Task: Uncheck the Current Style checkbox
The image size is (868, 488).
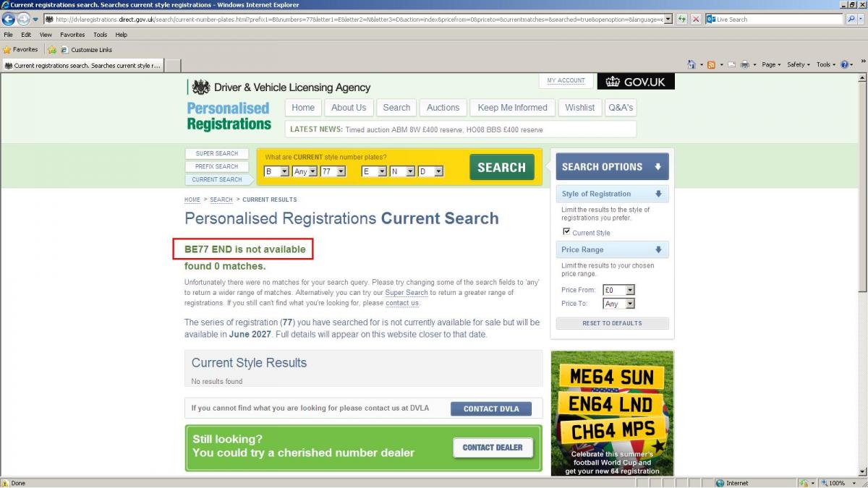Action: tap(566, 231)
